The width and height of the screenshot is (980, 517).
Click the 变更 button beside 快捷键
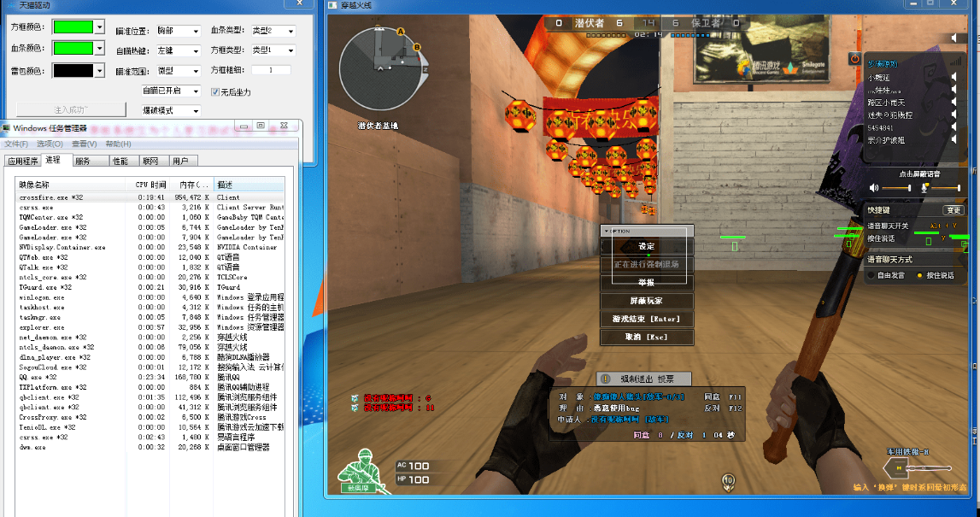(954, 210)
